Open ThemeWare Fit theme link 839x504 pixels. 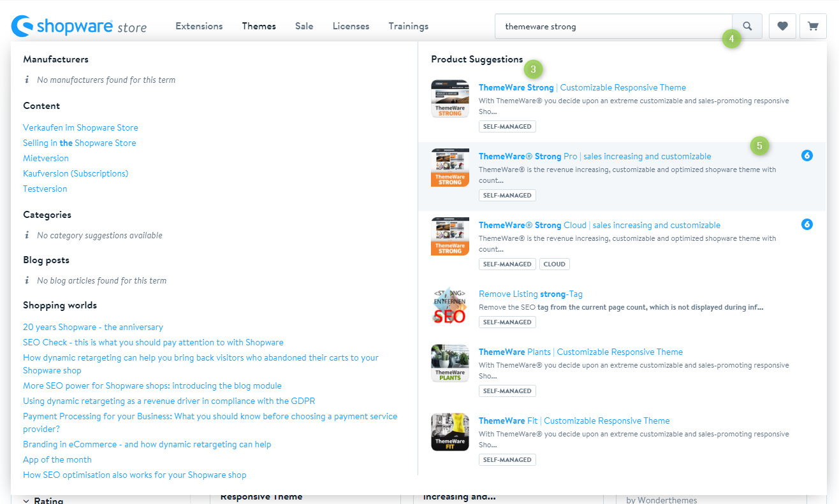pos(574,421)
